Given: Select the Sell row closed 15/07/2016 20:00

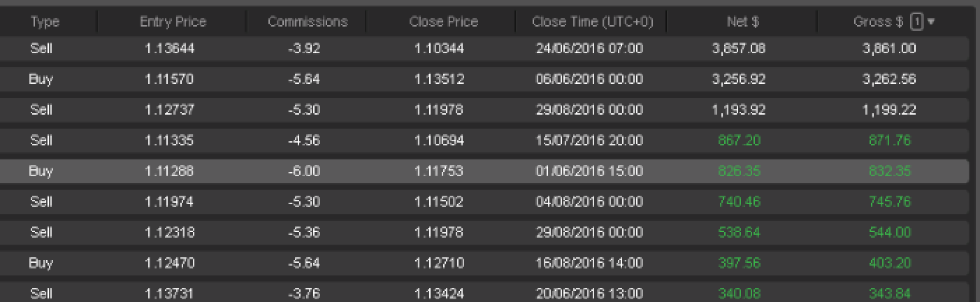Looking at the screenshot, I should click(x=484, y=141).
